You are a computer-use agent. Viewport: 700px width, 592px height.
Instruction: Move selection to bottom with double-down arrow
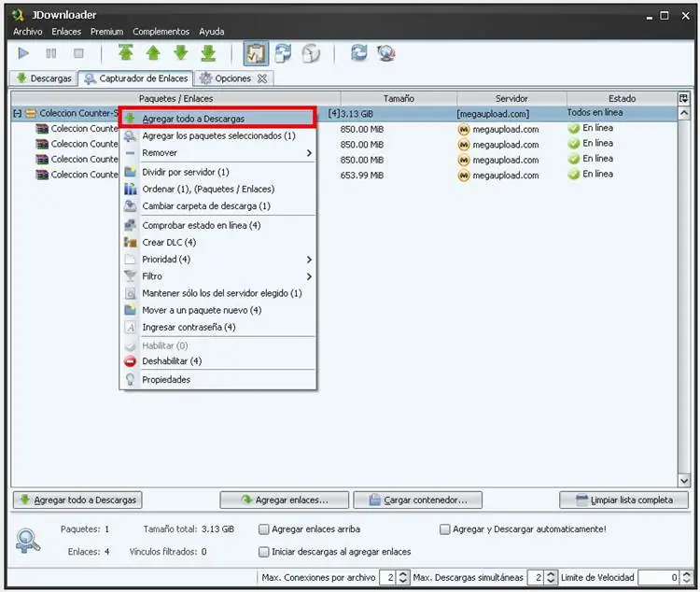(x=208, y=52)
